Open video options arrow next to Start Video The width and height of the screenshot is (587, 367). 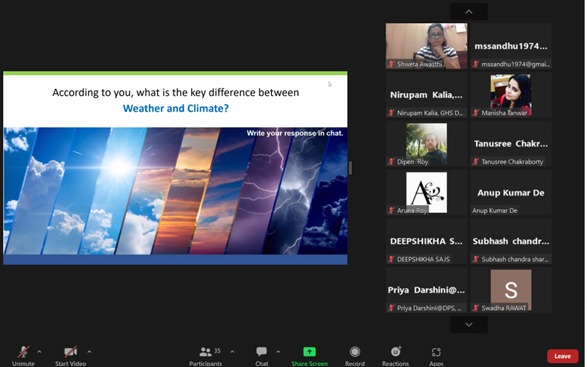pos(89,352)
